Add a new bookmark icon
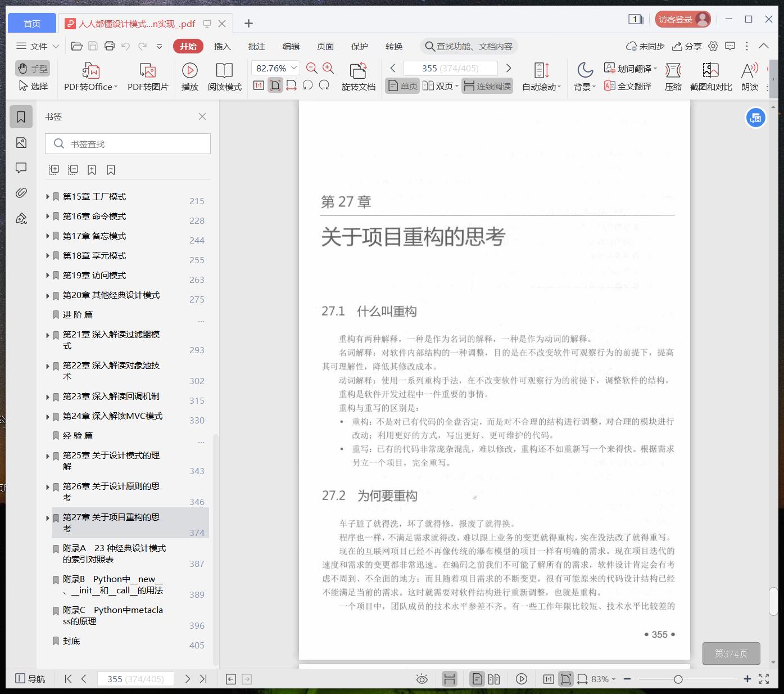The height and width of the screenshot is (694, 784). 92,169
